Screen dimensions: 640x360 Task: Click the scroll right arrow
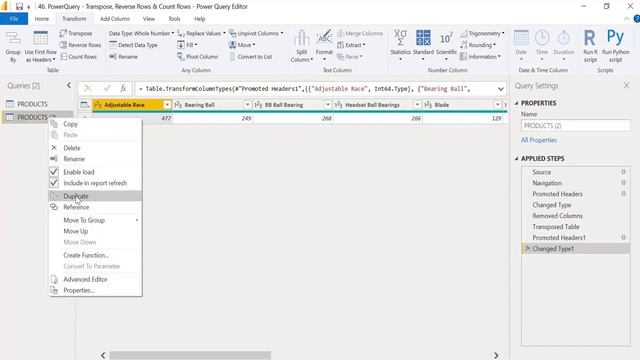(496, 356)
